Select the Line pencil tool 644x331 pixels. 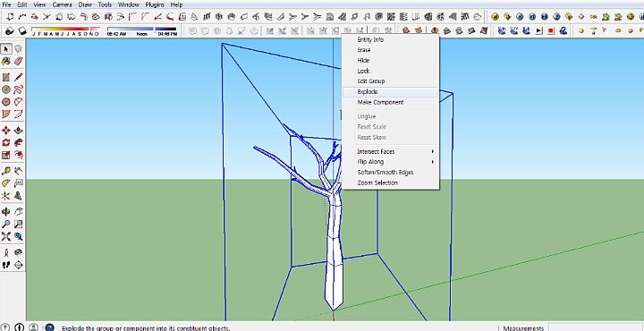pyautogui.click(x=19, y=77)
